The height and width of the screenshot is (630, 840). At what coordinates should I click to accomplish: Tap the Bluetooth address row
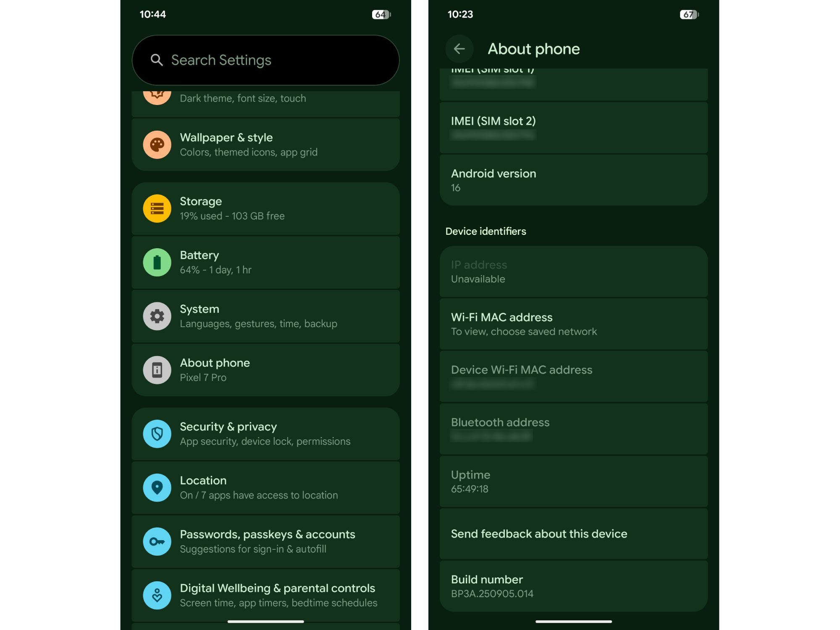[573, 429]
